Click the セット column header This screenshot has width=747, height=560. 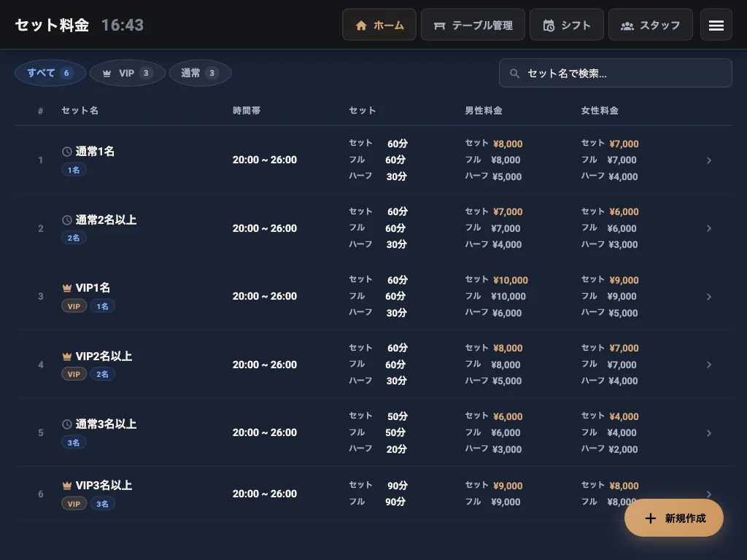[x=363, y=111]
